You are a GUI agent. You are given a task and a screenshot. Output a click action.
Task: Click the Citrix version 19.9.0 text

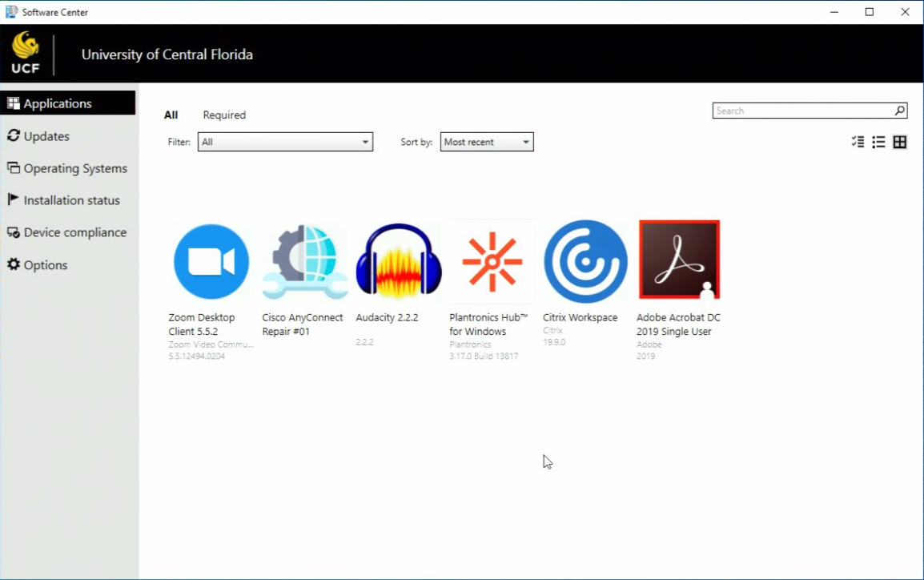(x=554, y=342)
